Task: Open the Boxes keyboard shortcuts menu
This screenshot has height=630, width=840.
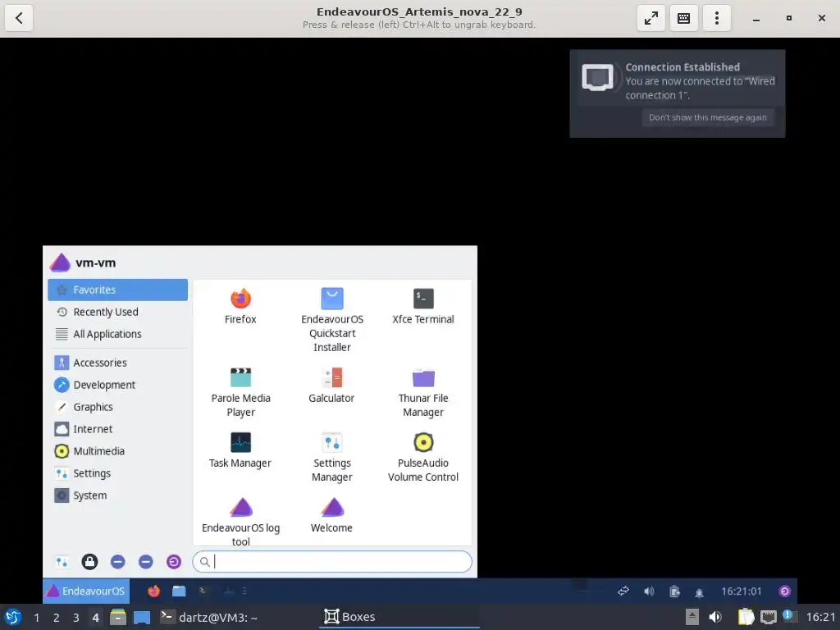Action: (x=683, y=18)
